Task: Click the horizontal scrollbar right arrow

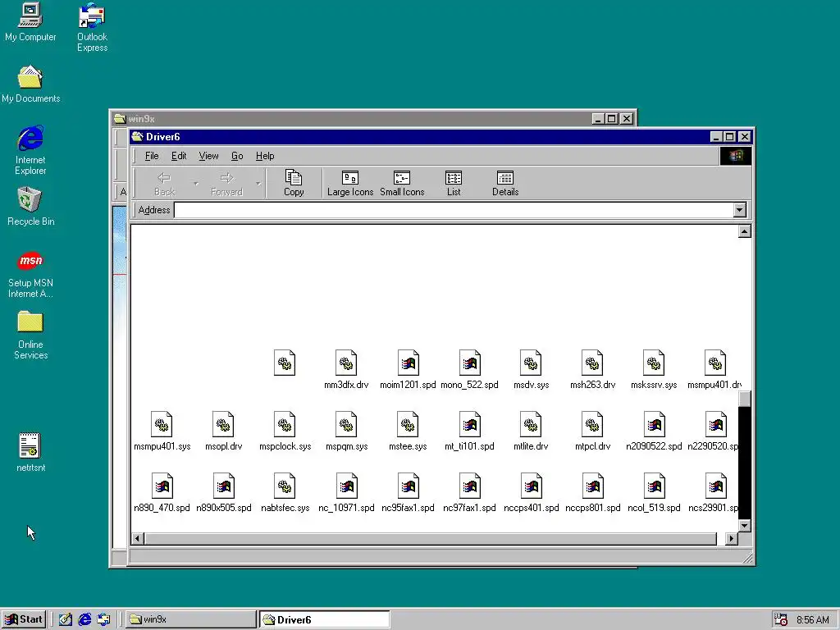Action: (731, 538)
